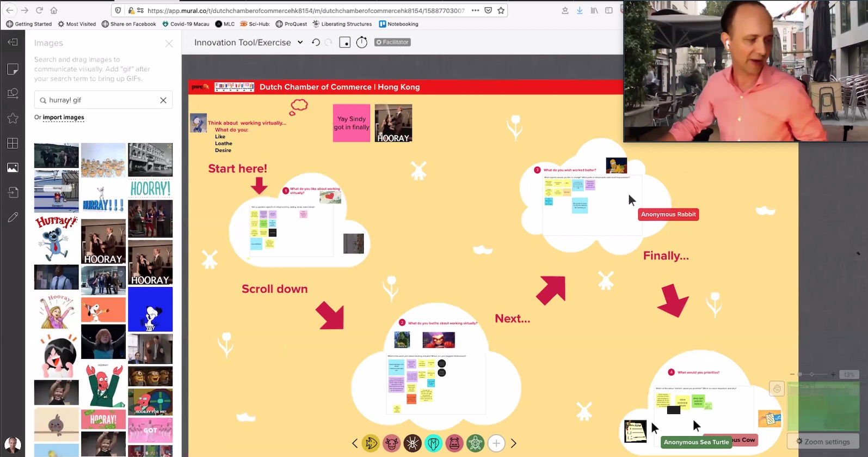The width and height of the screenshot is (868, 457).
Task: Collapse the left sidebar with arrow icon
Action: pos(13,42)
